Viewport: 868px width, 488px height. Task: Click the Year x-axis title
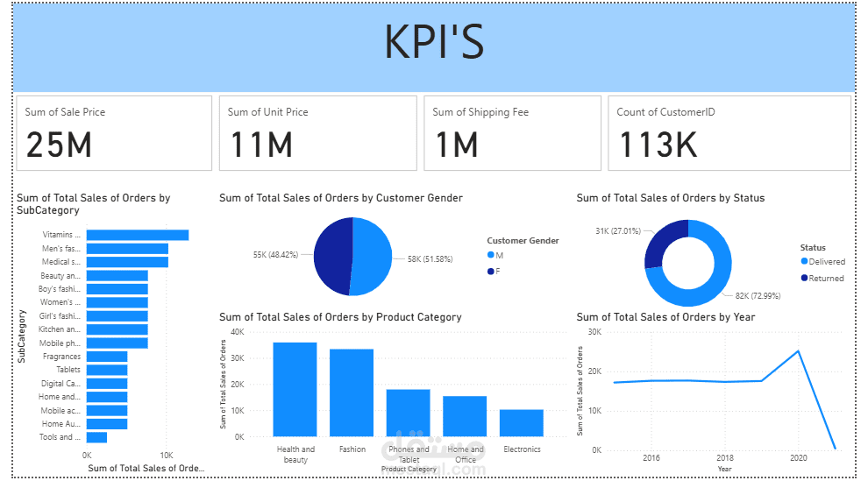[x=724, y=469]
